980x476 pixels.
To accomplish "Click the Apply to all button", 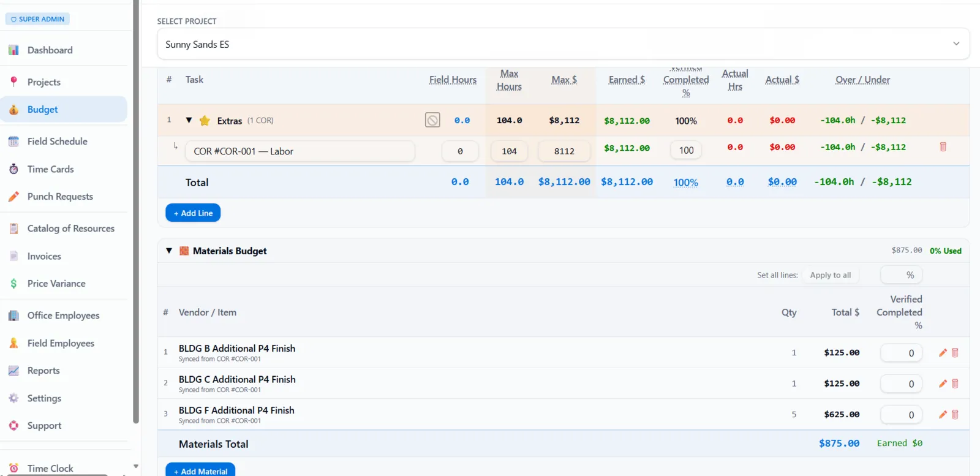I will click(x=830, y=275).
